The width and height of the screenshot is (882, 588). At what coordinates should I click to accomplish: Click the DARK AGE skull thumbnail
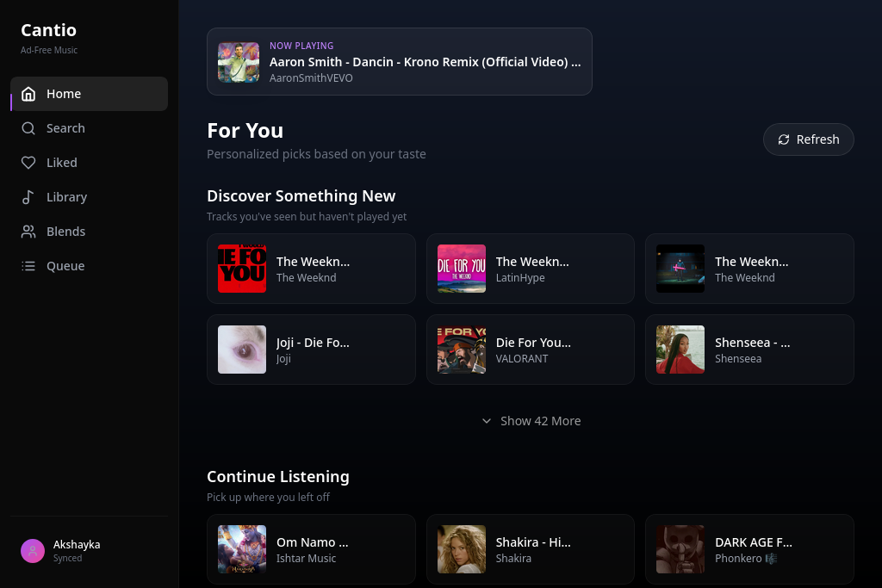(680, 549)
